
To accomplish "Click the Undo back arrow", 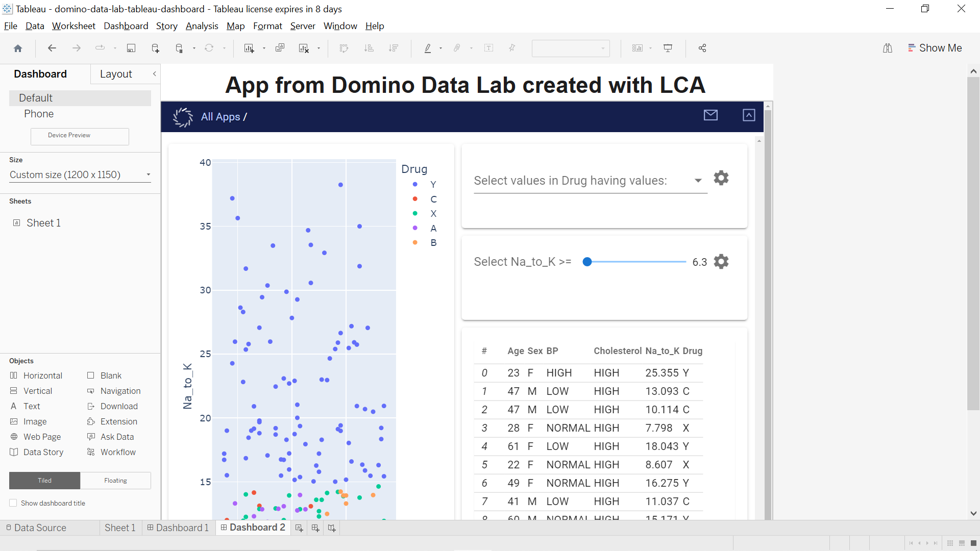I will pos(52,48).
